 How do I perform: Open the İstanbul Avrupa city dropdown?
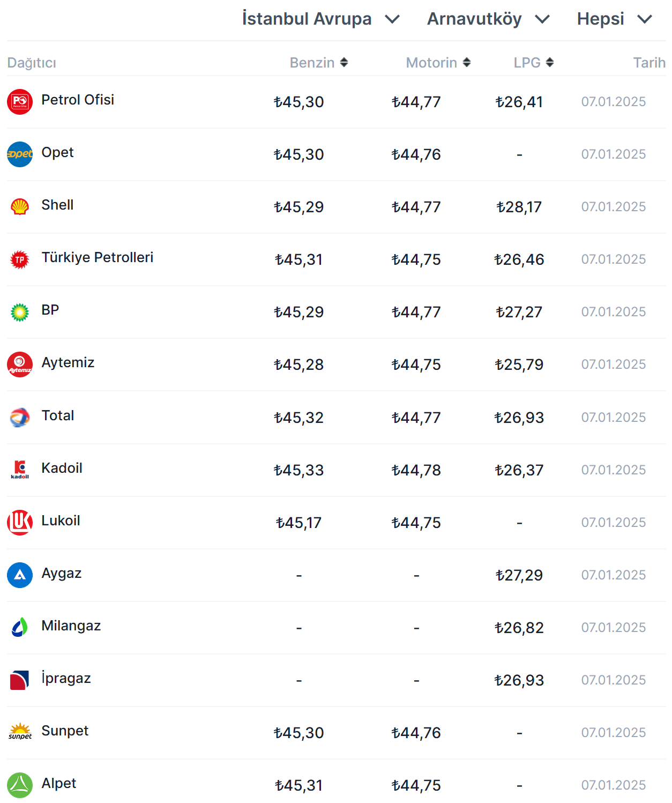coord(321,19)
